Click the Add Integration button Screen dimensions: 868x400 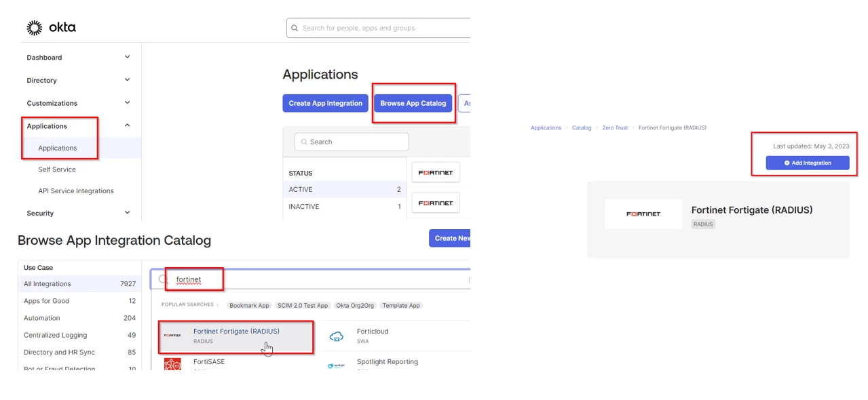[x=808, y=163]
